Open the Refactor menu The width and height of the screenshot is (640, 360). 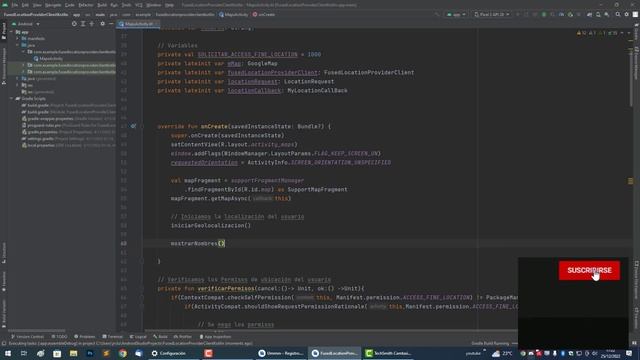pyautogui.click(x=86, y=5)
